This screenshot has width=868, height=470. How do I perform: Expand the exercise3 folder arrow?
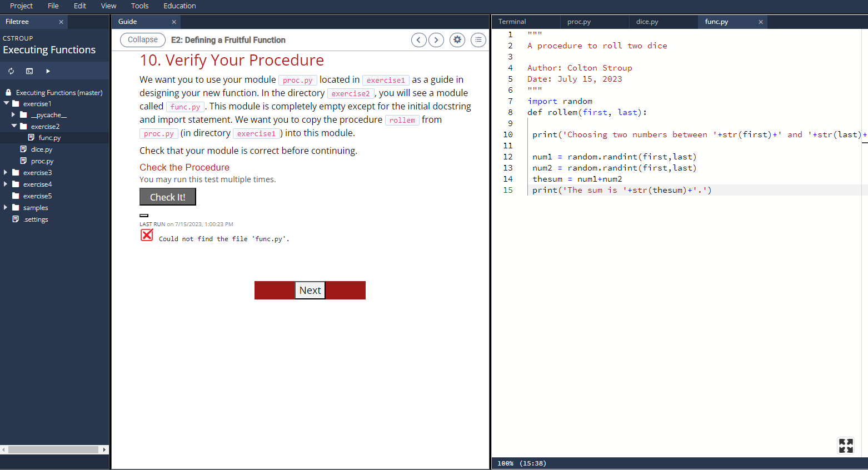point(6,172)
